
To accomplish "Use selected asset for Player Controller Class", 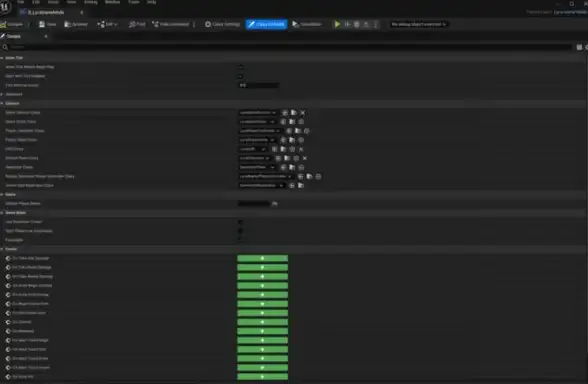I will 289,131.
